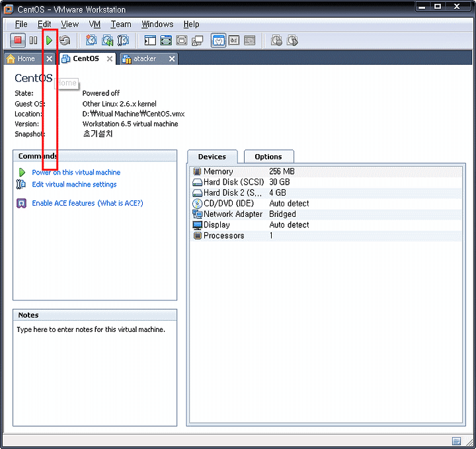476x449 pixels.
Task: Close the atacker tab
Action: click(x=172, y=59)
